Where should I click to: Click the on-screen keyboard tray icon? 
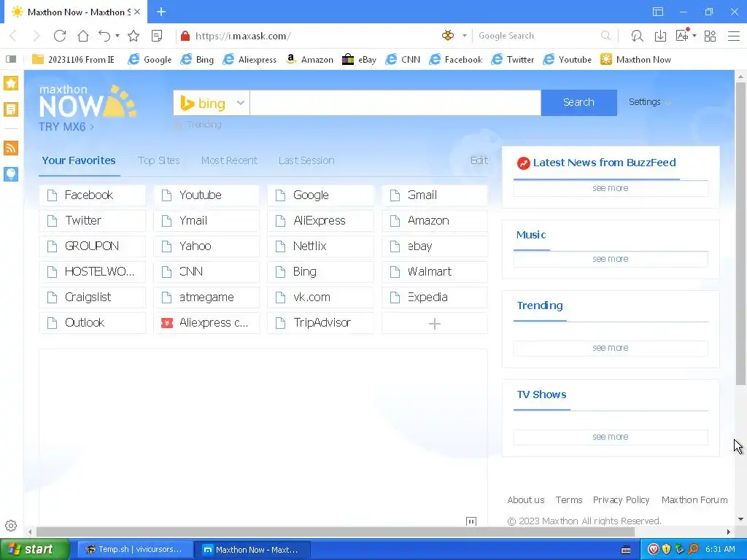(x=626, y=550)
